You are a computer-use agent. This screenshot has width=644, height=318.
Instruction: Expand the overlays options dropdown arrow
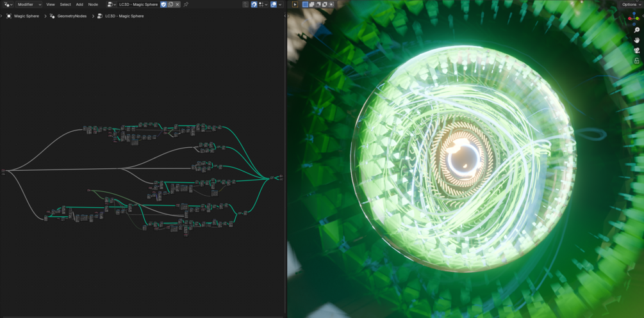tap(281, 4)
